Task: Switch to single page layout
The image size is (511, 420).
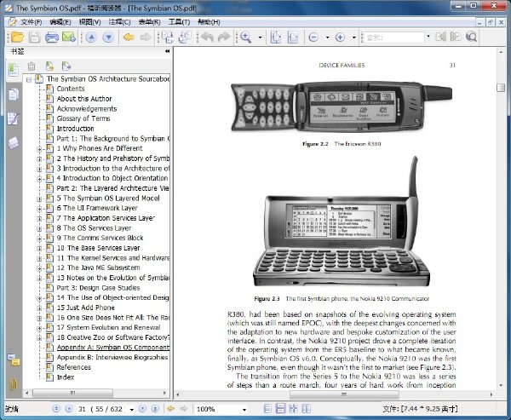Action: [267, 409]
